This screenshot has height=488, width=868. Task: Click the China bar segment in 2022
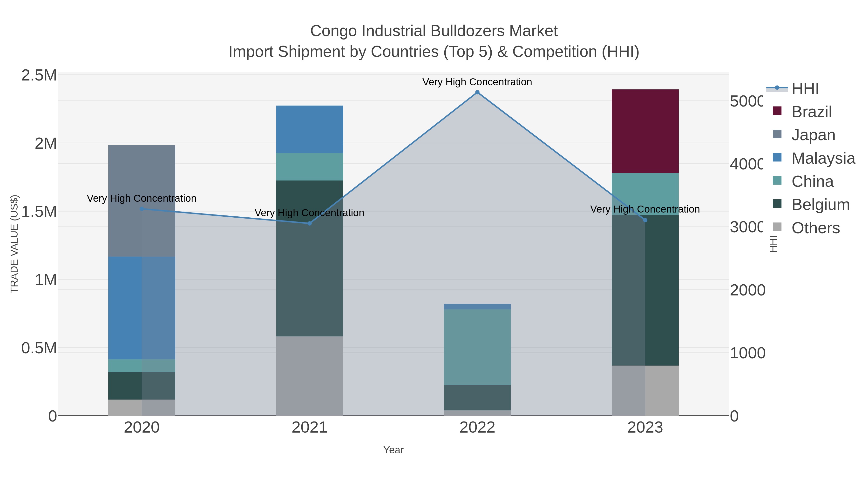[477, 347]
